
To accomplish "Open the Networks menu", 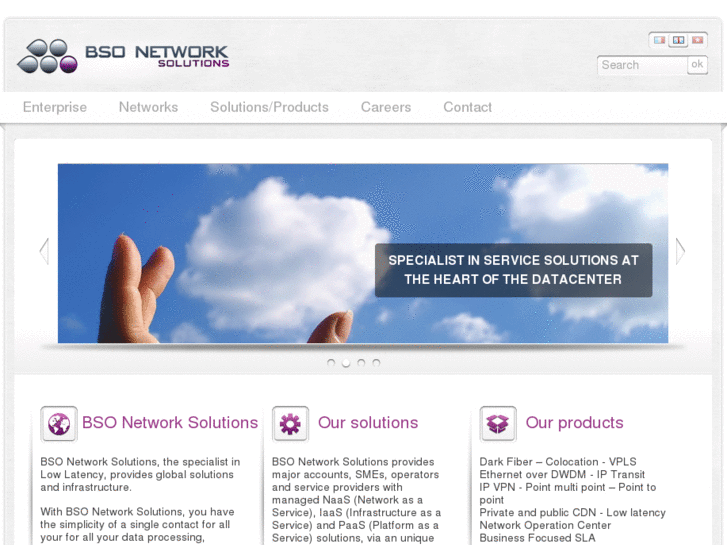I will [x=148, y=107].
